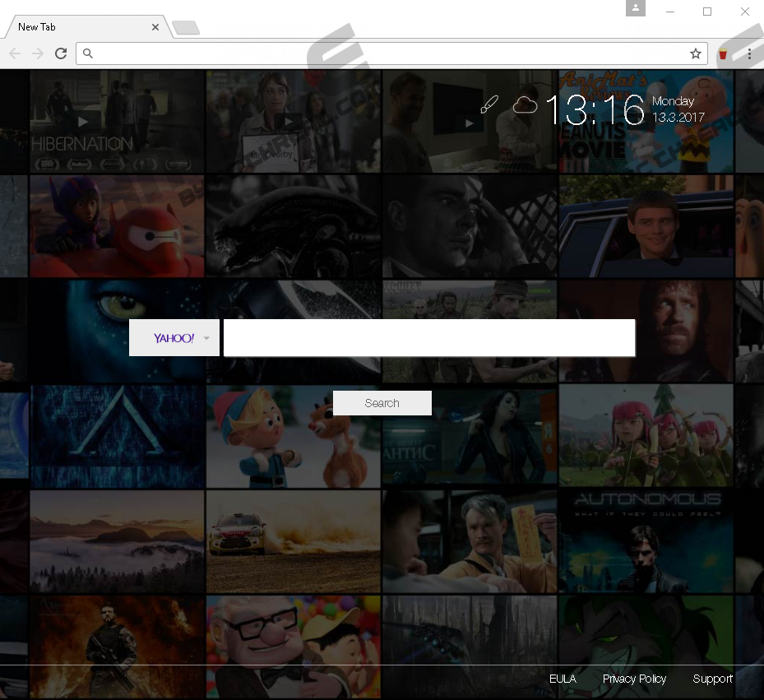Image resolution: width=764 pixels, height=700 pixels.
Task: Open the man holding yellow ticket thumbnail
Action: [470, 541]
